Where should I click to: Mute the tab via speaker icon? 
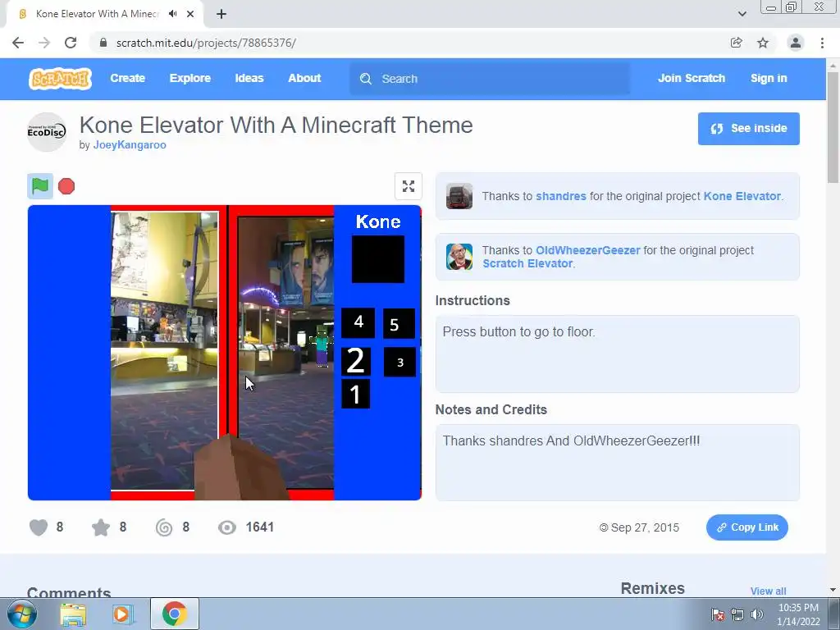[172, 14]
